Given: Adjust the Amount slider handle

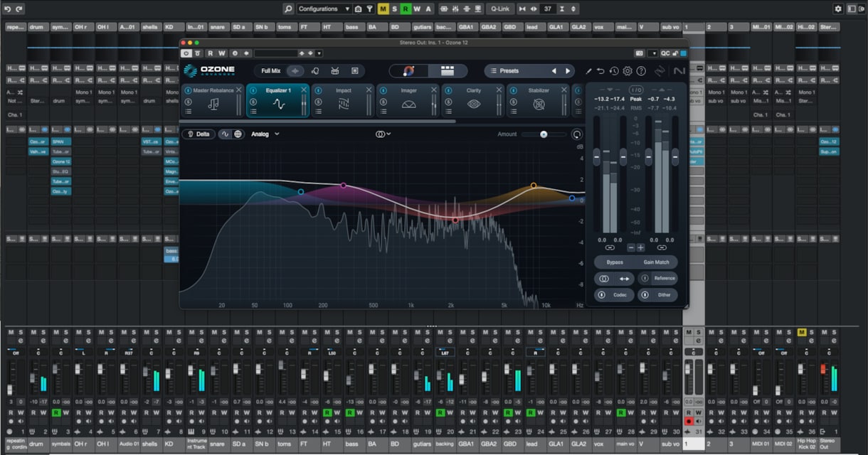Looking at the screenshot, I should tap(544, 134).
